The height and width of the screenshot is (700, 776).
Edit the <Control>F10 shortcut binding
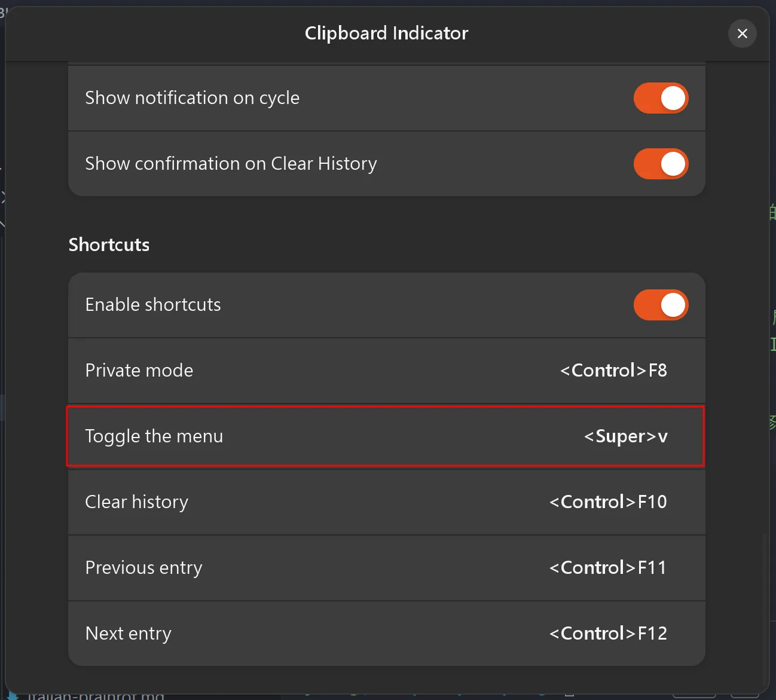pyautogui.click(x=608, y=502)
